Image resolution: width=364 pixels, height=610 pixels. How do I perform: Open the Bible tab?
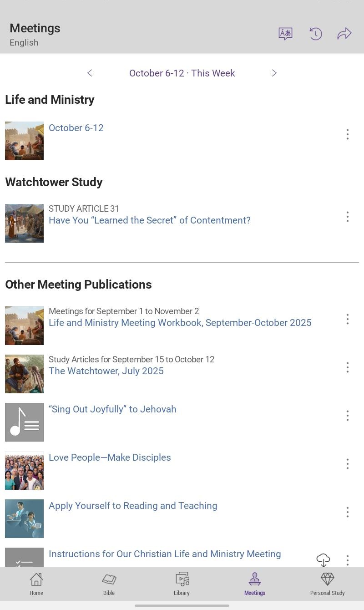pos(109,584)
